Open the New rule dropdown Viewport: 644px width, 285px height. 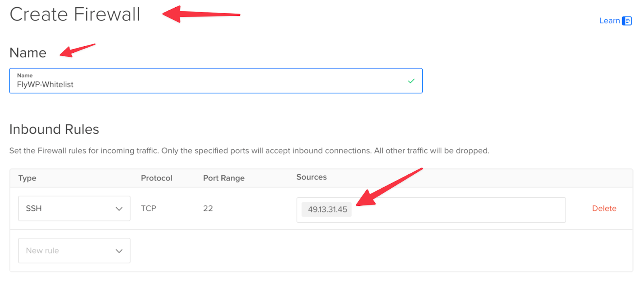pyautogui.click(x=74, y=251)
